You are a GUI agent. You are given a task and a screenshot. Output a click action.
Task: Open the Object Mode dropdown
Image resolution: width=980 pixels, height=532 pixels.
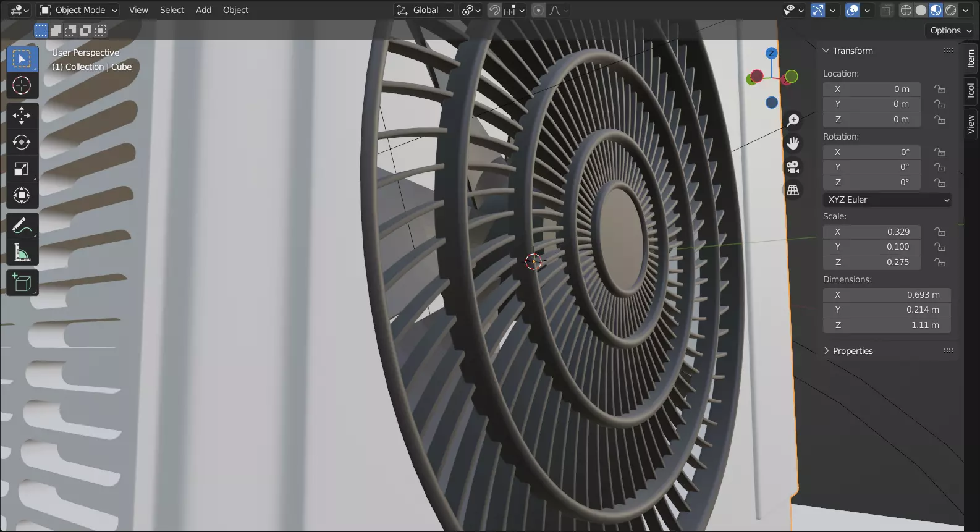78,10
